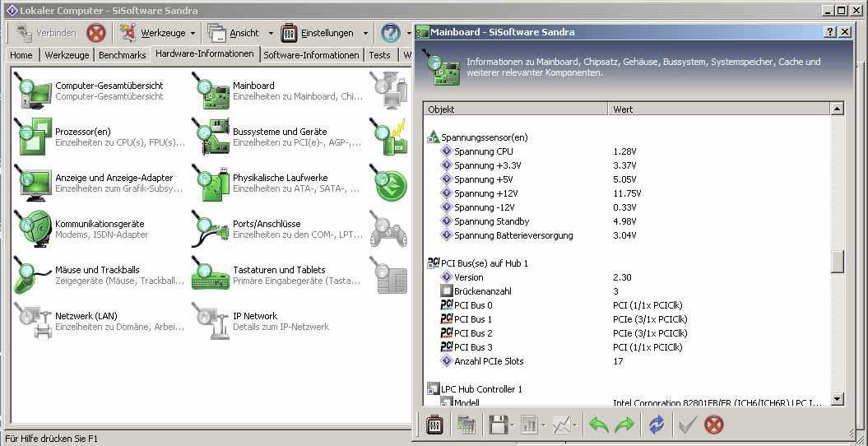Click options icon in Mainboard bottom toolbar
This screenshot has width=868, height=446.
[434, 425]
